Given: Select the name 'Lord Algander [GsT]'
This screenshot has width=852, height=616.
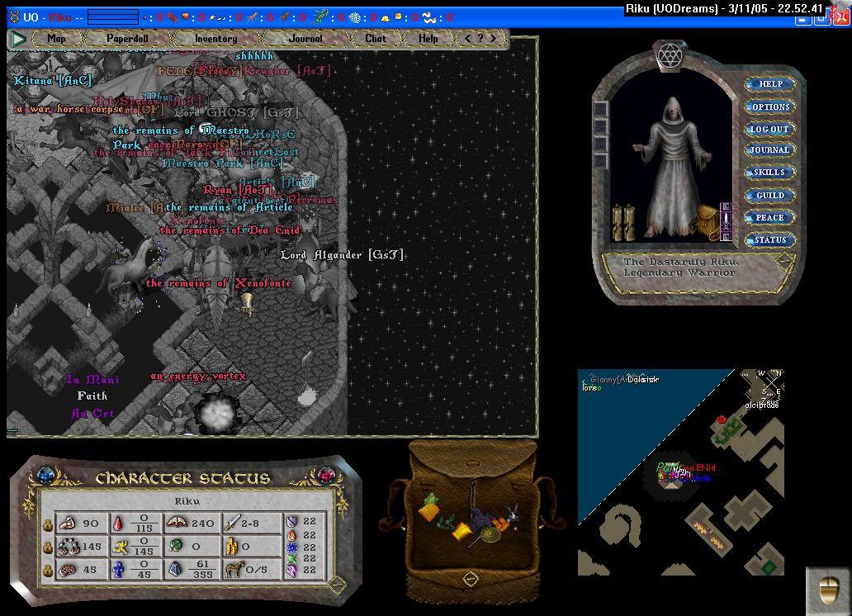Looking at the screenshot, I should pos(342,254).
